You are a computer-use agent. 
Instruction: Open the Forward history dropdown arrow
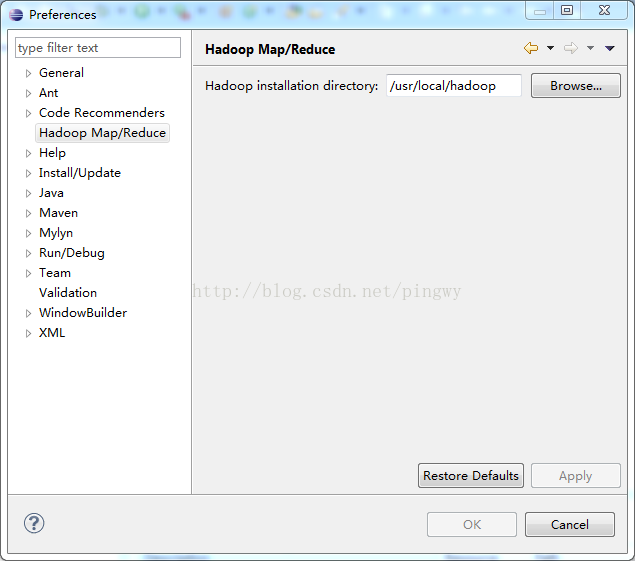point(590,48)
